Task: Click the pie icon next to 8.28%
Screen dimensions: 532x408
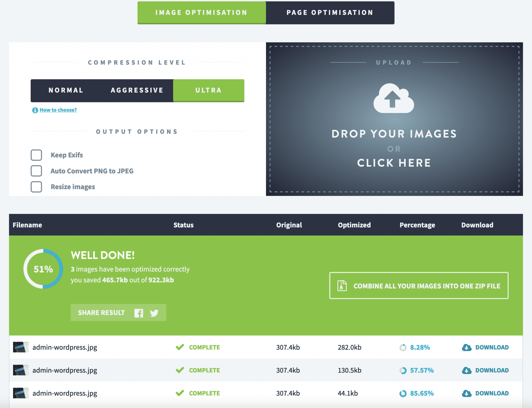Action: [403, 347]
